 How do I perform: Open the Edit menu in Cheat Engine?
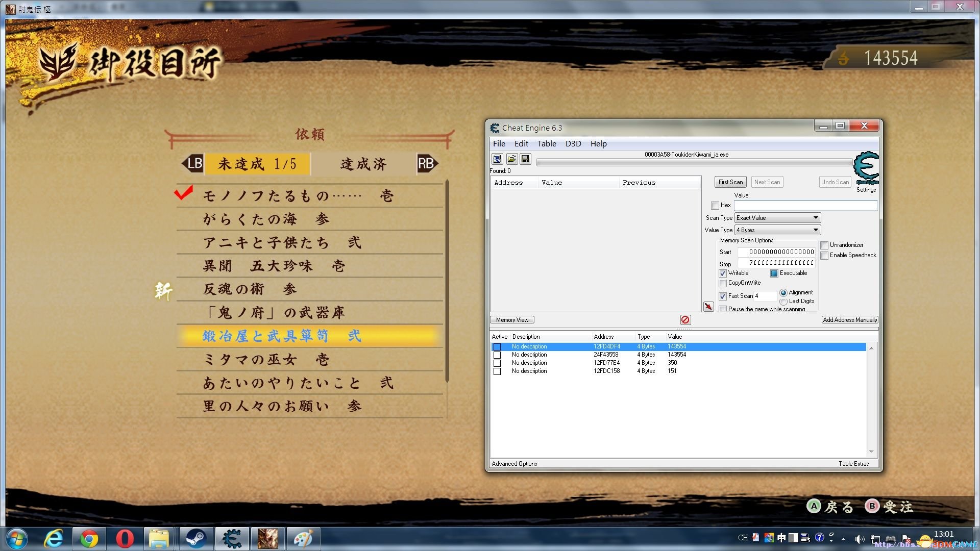521,144
